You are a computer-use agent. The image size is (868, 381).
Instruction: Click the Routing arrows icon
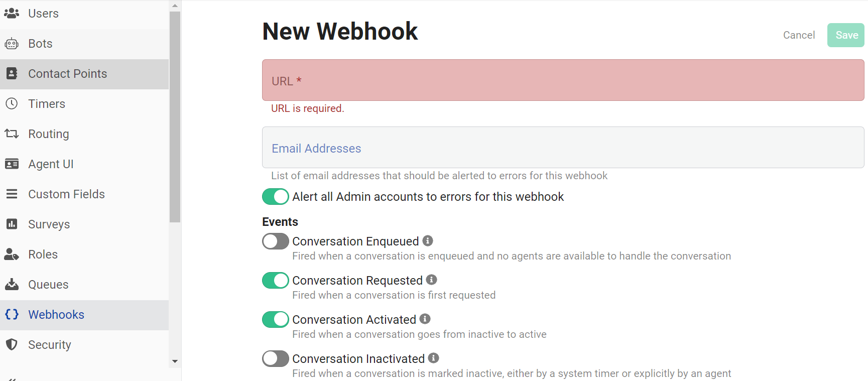point(12,134)
